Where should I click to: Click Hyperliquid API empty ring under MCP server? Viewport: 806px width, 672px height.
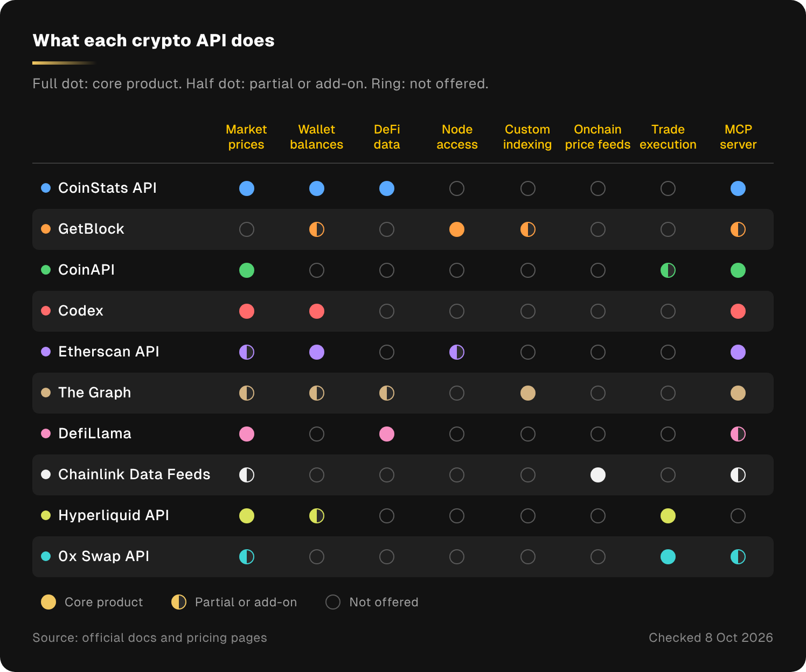tap(738, 516)
